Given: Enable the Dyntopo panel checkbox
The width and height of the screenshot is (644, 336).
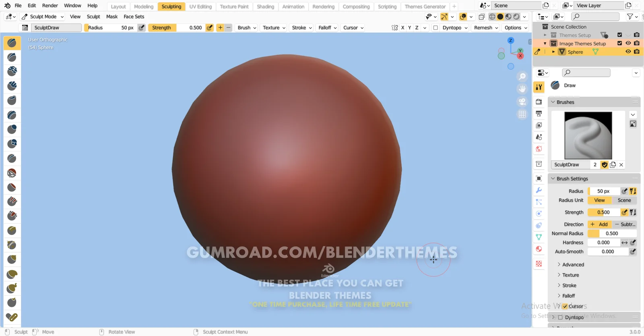Looking at the screenshot, I should [x=560, y=317].
